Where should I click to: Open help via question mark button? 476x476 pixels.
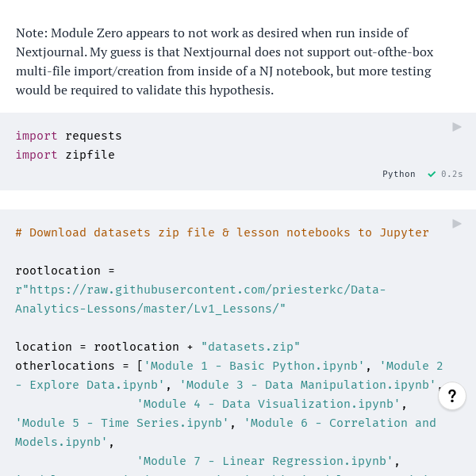click(x=451, y=396)
